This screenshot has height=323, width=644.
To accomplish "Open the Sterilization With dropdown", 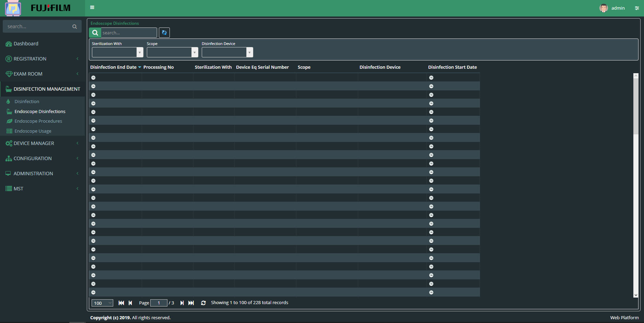I will point(117,52).
